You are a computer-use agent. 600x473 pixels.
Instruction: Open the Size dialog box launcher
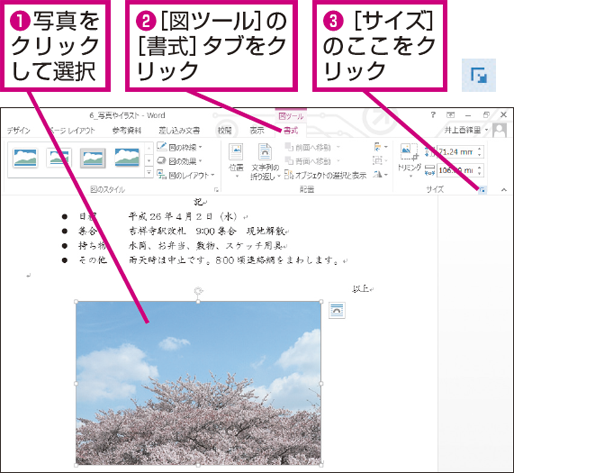[x=483, y=189]
